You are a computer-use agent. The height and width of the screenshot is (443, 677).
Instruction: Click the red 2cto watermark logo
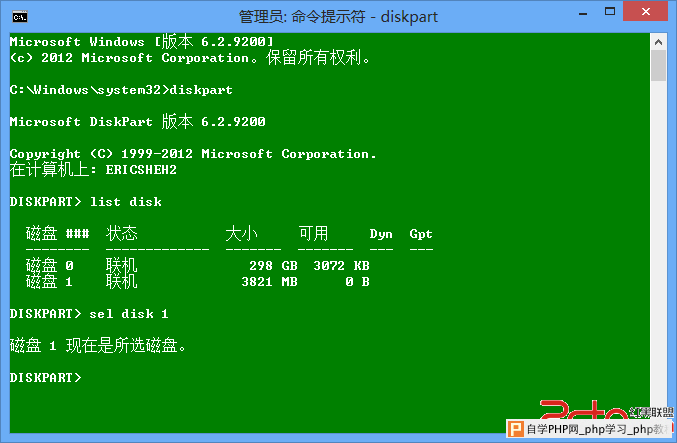tap(583, 409)
